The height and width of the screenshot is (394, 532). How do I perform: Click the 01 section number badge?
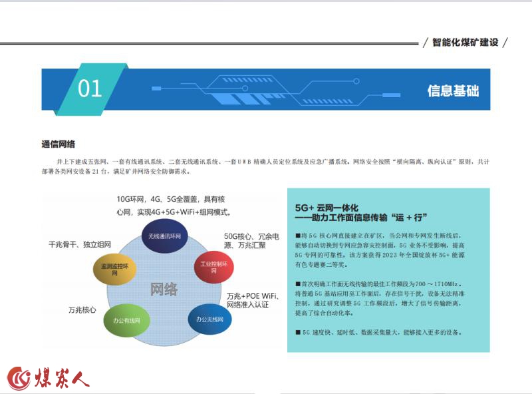89,89
